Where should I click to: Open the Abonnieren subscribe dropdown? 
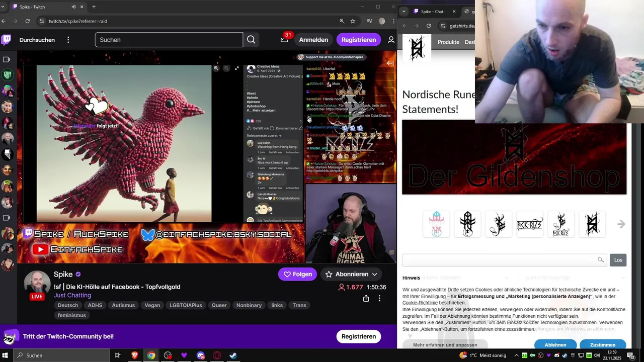tap(351, 274)
